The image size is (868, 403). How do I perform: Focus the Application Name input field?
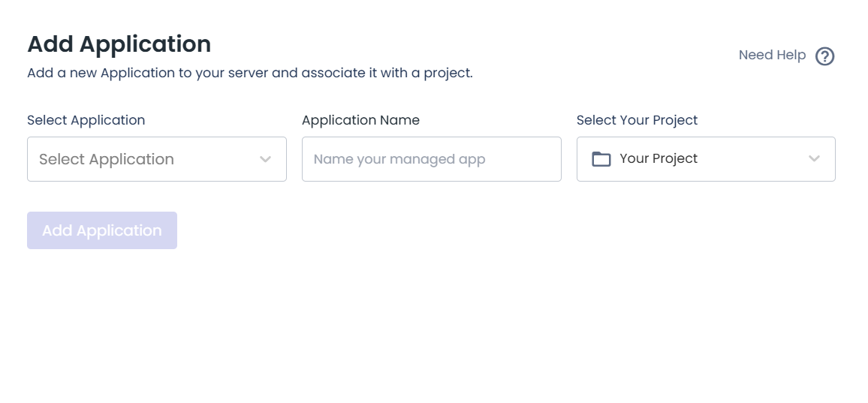pos(431,159)
